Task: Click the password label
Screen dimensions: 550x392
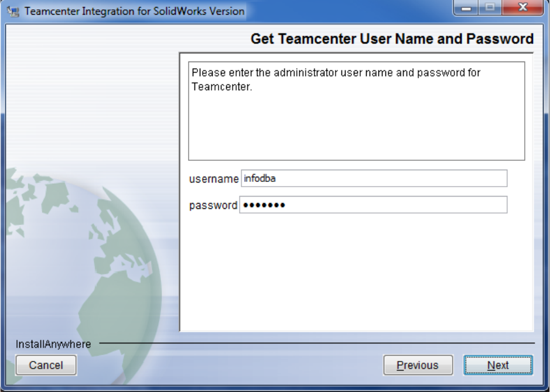Action: 213,205
